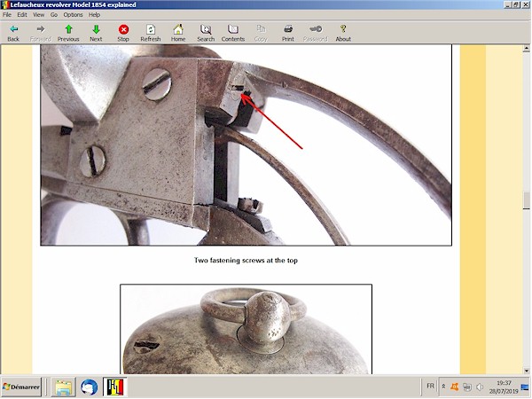Open the View menu
Viewport: 532px width, 399px height.
pyautogui.click(x=39, y=14)
